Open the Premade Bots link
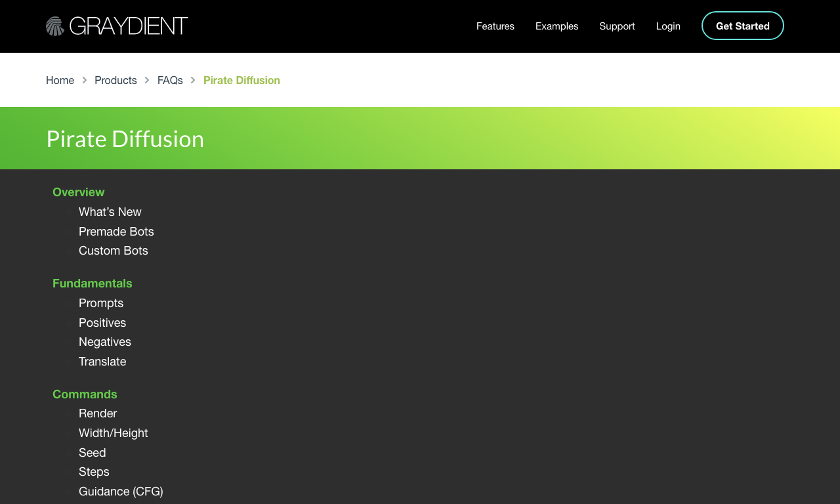Viewport: 840px width, 504px height. (x=116, y=232)
